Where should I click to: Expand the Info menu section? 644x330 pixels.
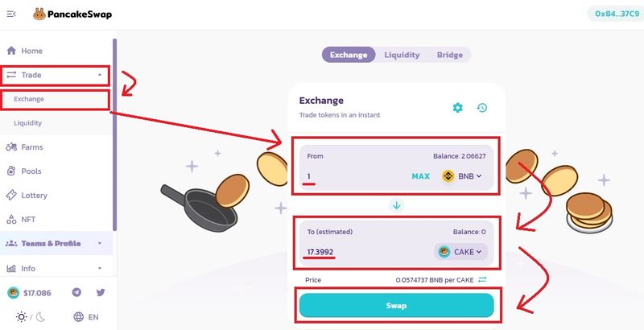99,268
